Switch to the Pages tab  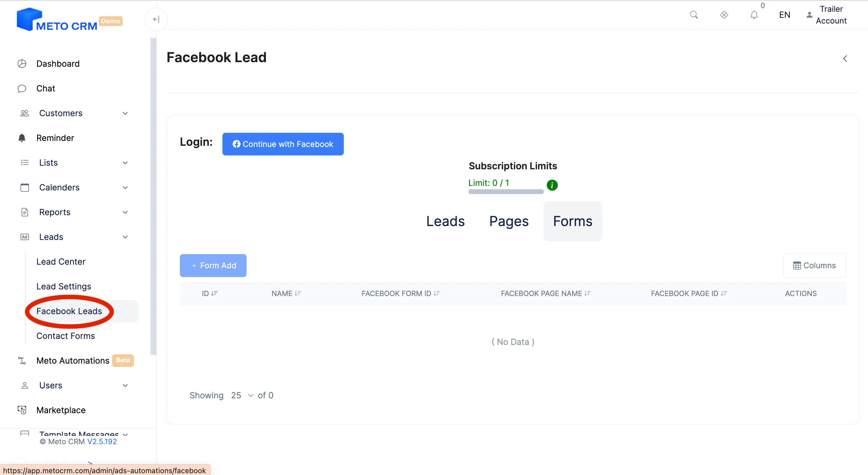point(509,221)
